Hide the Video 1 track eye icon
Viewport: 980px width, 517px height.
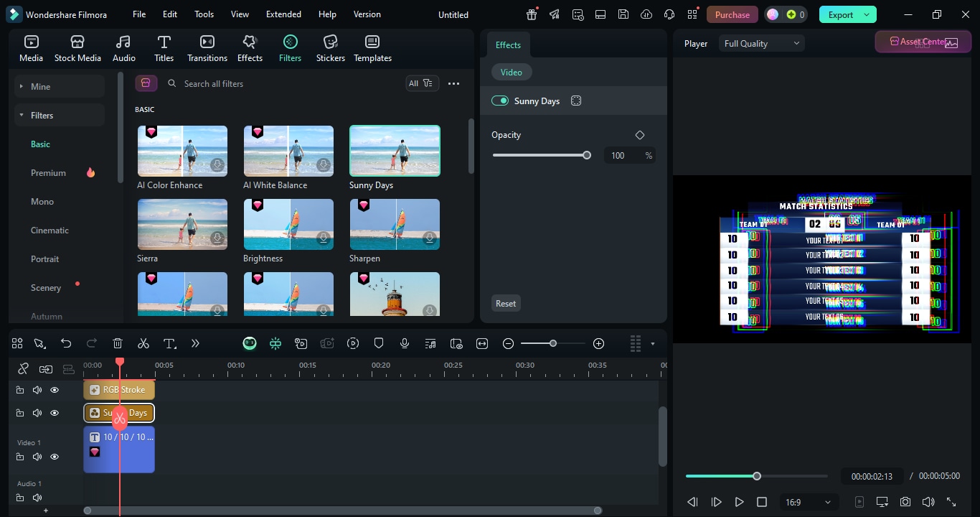coord(55,457)
